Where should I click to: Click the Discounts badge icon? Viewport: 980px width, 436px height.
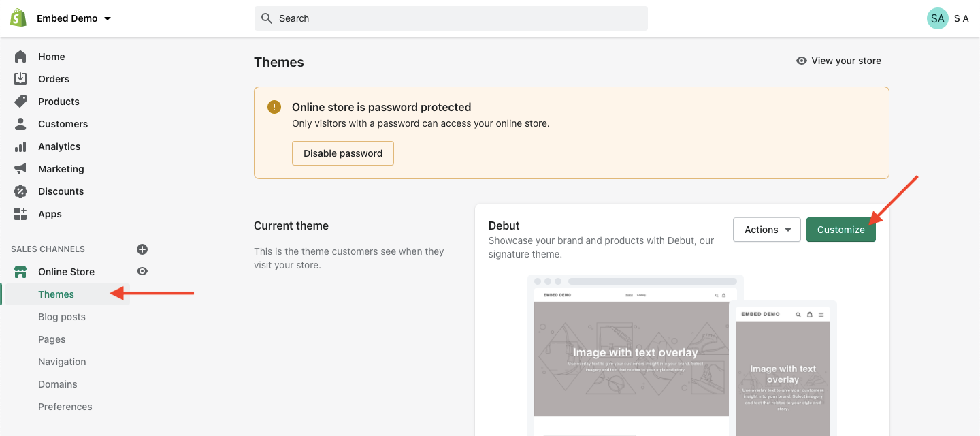20,191
